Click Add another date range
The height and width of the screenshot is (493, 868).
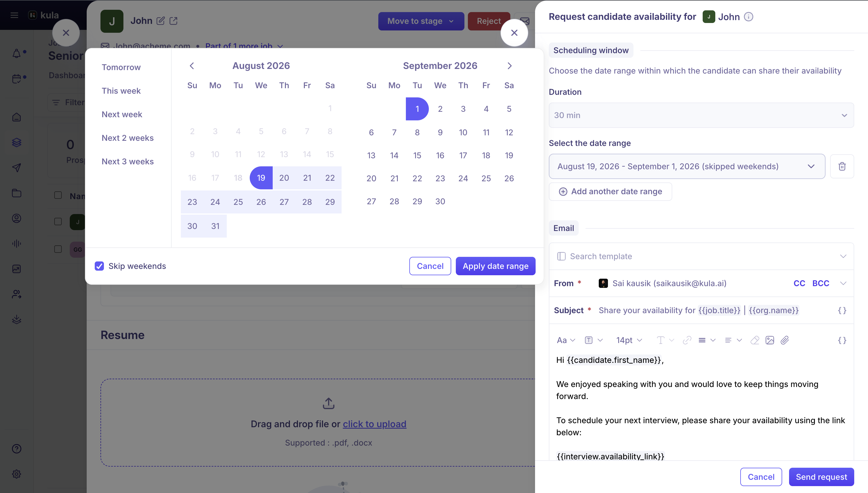(x=610, y=192)
